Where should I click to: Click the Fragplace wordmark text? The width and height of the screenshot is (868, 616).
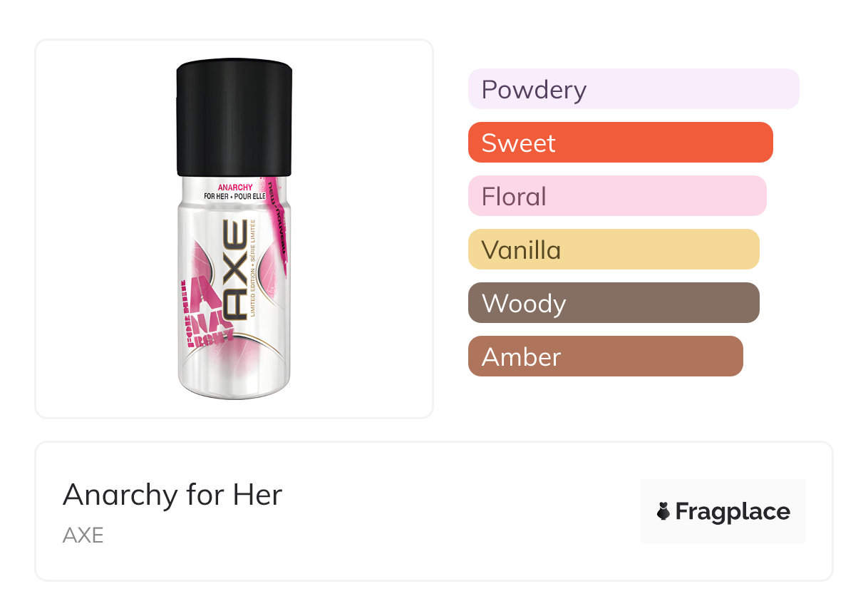(x=733, y=511)
